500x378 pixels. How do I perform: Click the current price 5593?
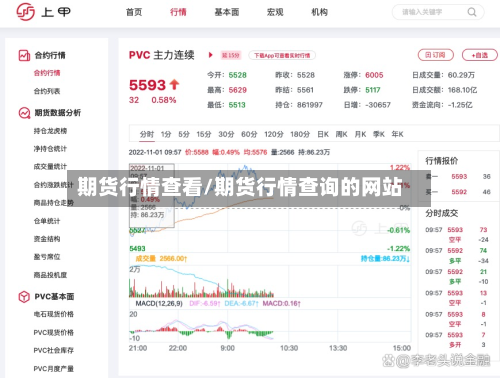coord(147,85)
